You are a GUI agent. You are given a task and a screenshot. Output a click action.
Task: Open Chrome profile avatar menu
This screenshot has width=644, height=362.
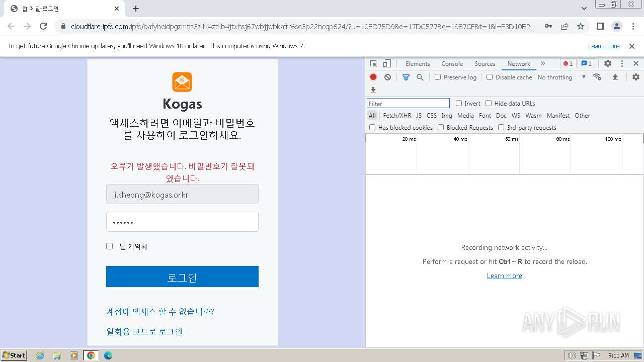point(616,26)
